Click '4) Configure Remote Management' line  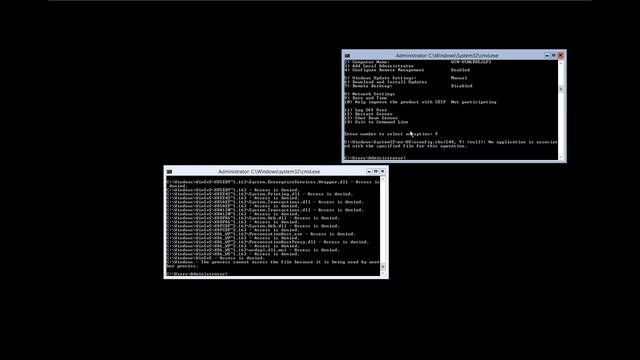tap(384, 70)
